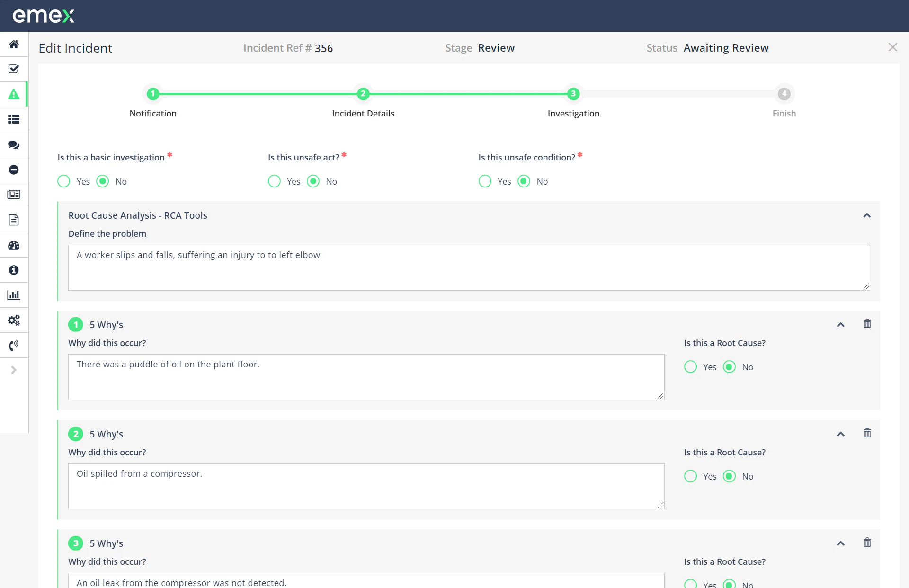Expand the sidebar with the chevron arrow
The height and width of the screenshot is (588, 909).
pyautogui.click(x=14, y=370)
